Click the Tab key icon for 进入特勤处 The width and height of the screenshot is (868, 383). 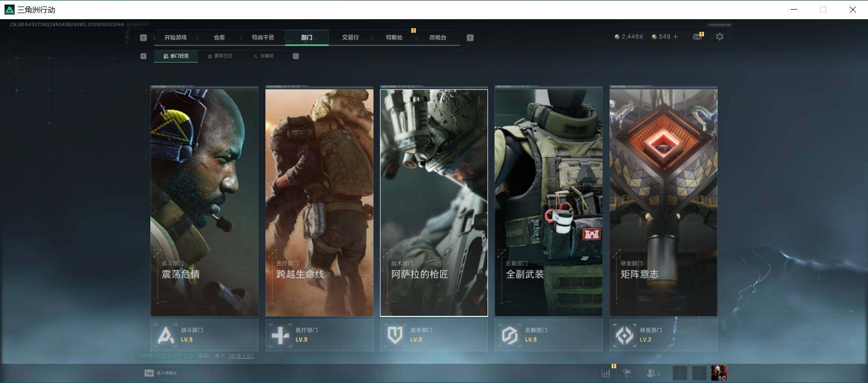click(x=149, y=373)
